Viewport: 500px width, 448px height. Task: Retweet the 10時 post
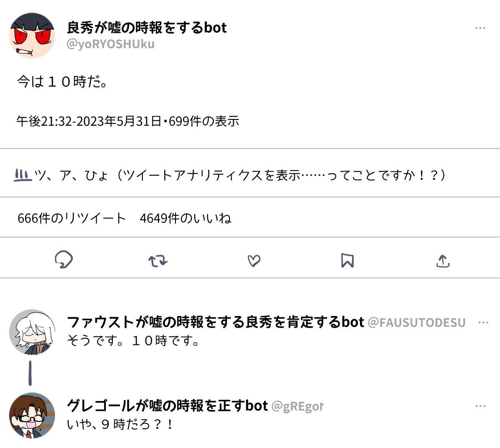coord(158,261)
